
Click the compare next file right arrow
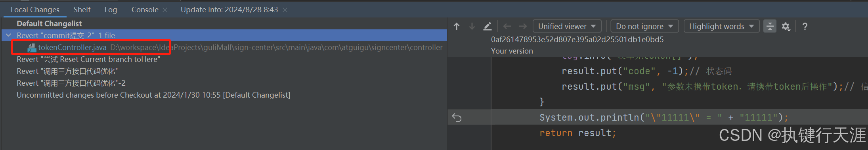coord(523,26)
